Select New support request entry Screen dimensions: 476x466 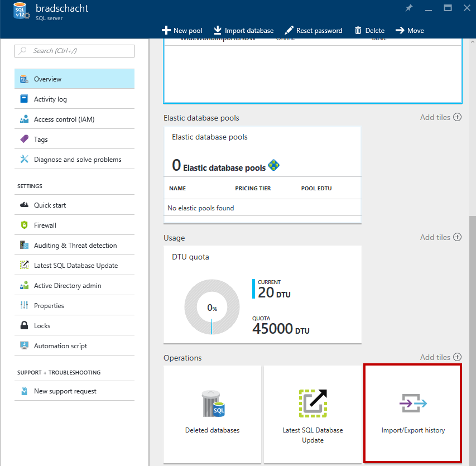74,391
